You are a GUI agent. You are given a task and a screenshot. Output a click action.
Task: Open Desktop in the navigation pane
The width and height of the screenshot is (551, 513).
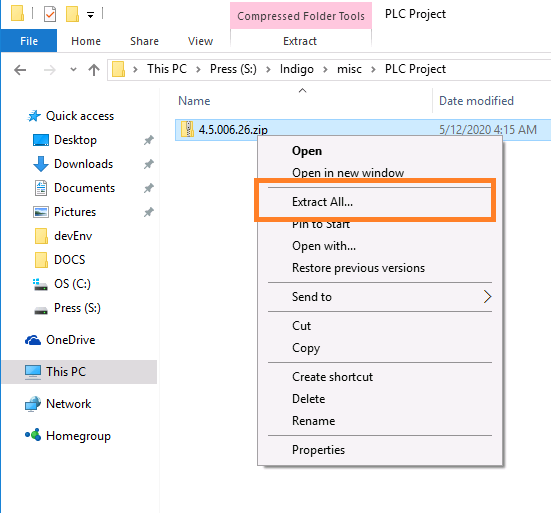75,140
